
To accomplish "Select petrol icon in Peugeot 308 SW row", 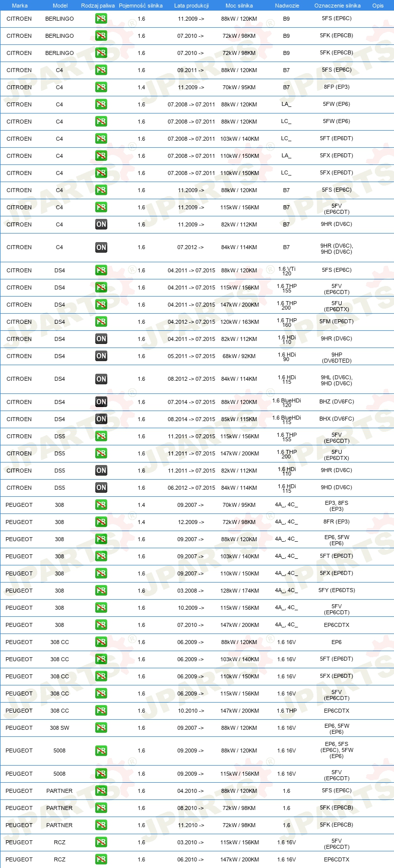I will [x=101, y=728].
